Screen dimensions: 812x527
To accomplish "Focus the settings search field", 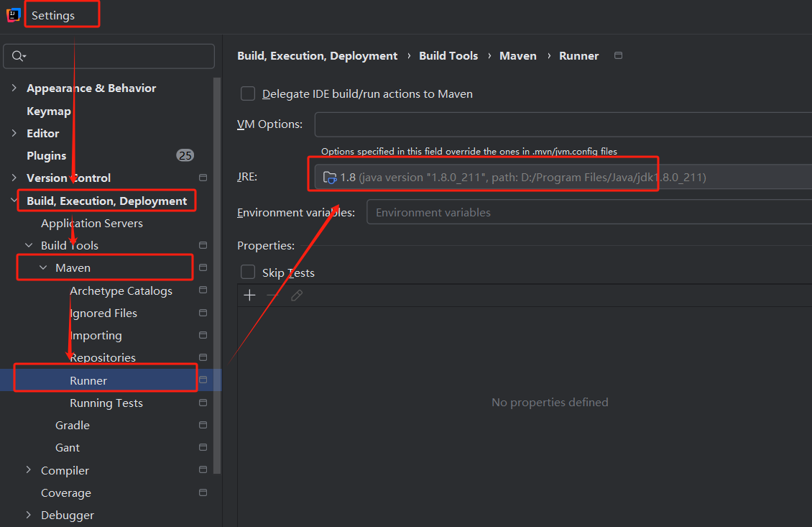I will point(109,56).
